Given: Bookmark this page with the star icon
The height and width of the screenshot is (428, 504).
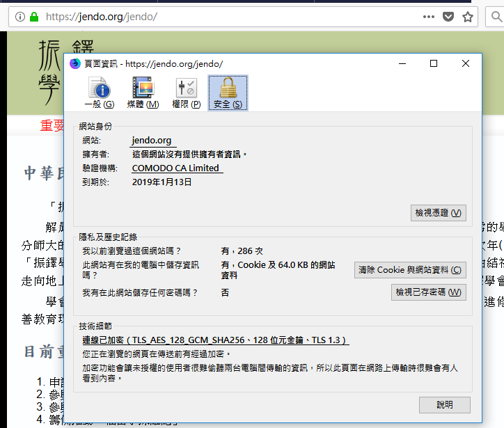Looking at the screenshot, I should tap(468, 16).
